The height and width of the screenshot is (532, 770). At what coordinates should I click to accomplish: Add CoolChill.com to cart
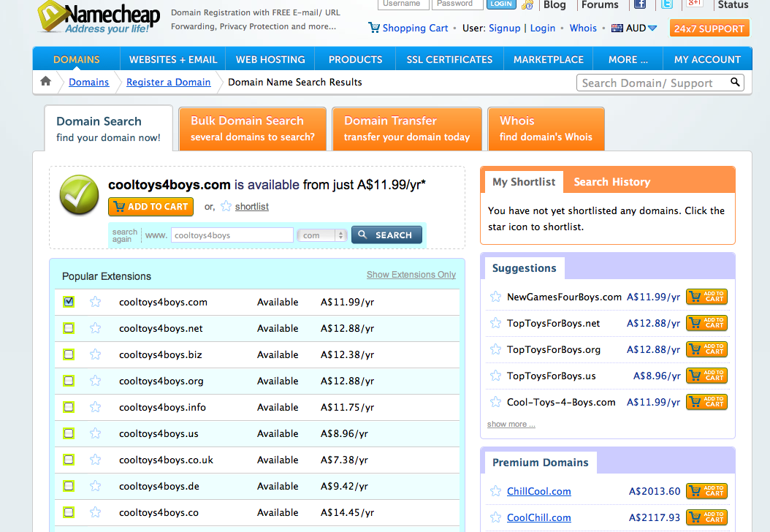(706, 517)
